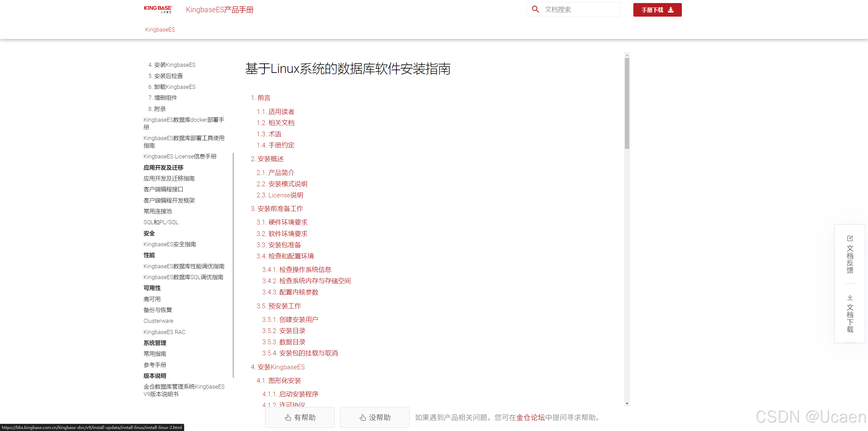Click the KingBase logo

coord(158,9)
